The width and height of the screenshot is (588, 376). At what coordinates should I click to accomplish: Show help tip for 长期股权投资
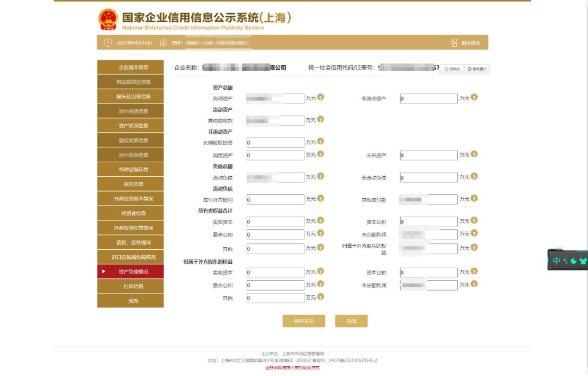320,141
